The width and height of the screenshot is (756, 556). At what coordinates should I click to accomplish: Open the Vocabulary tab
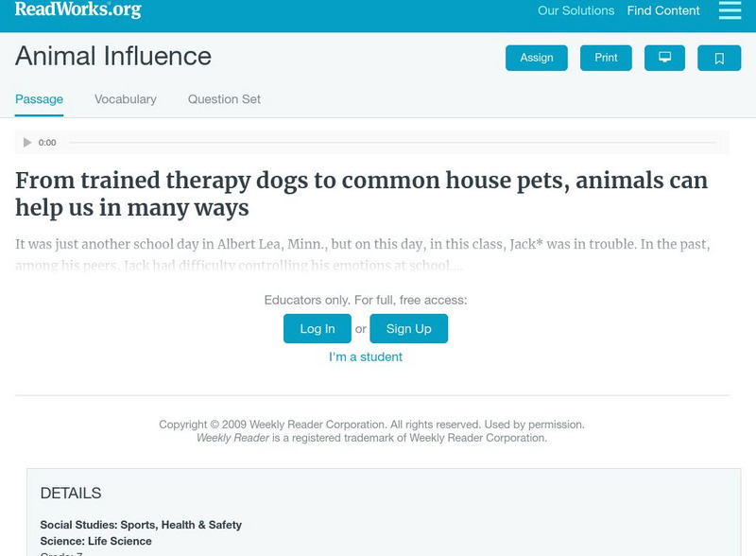(126, 99)
